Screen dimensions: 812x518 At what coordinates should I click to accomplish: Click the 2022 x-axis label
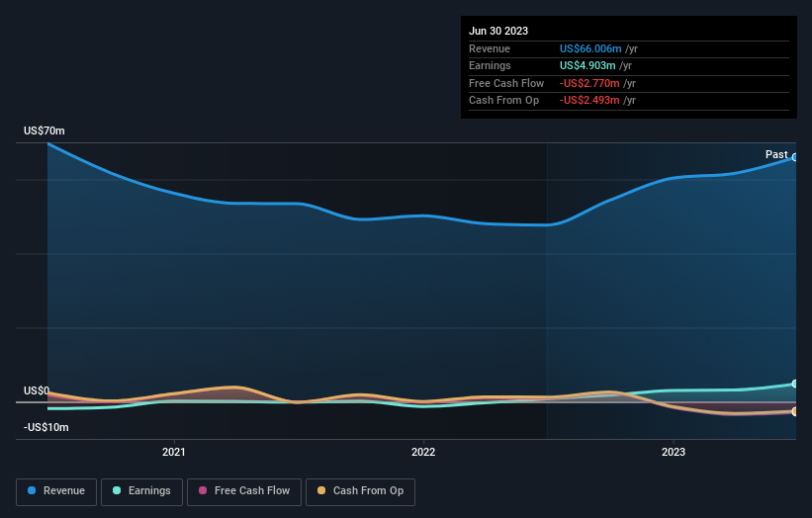[x=423, y=452]
